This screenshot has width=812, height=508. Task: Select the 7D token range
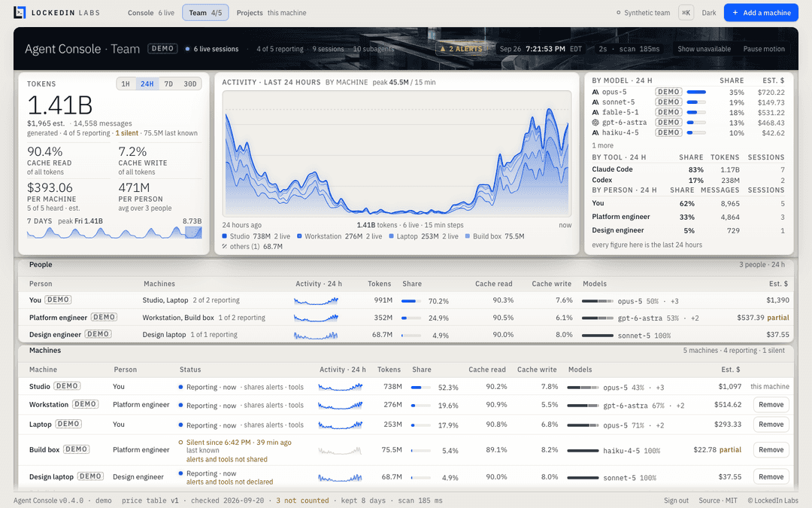[169, 84]
